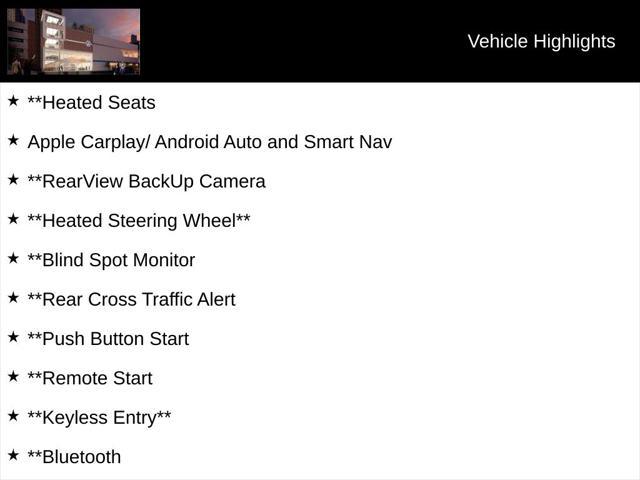Viewport: 640px width, 480px height.
Task: Click the Vehicle Highlights header title
Action: 541,42
